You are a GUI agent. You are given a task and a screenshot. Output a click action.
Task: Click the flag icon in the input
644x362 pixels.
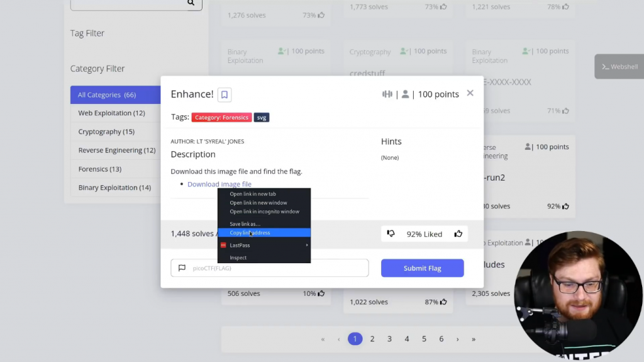pos(182,268)
